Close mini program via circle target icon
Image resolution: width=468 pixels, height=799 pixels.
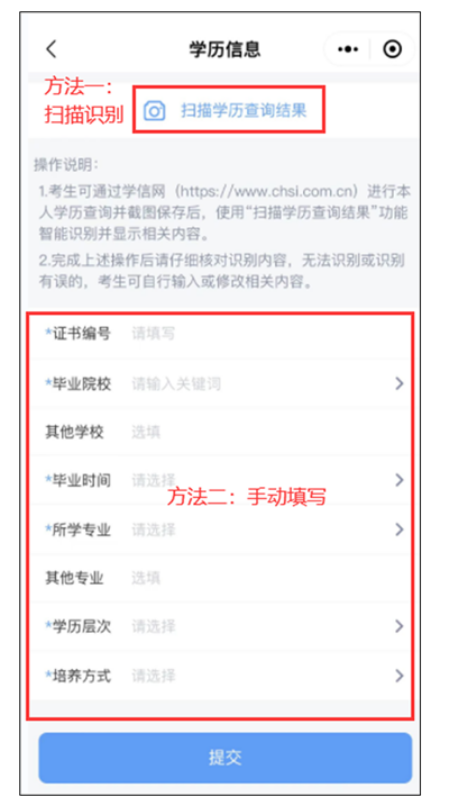[392, 49]
